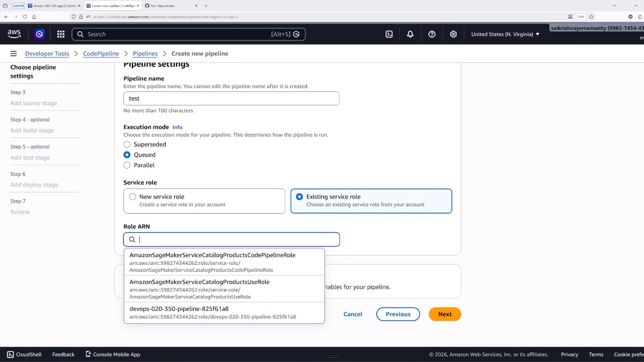Viewport: 644px width, 362px height.
Task: Pick devops-020-350-pipeline-825f61a8 role option
Action: (x=224, y=313)
